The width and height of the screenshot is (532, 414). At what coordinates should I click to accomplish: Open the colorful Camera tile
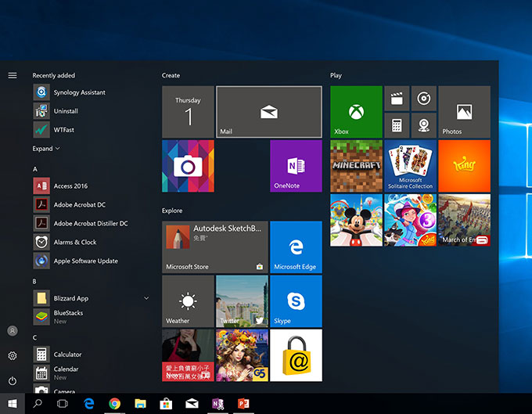pos(188,166)
